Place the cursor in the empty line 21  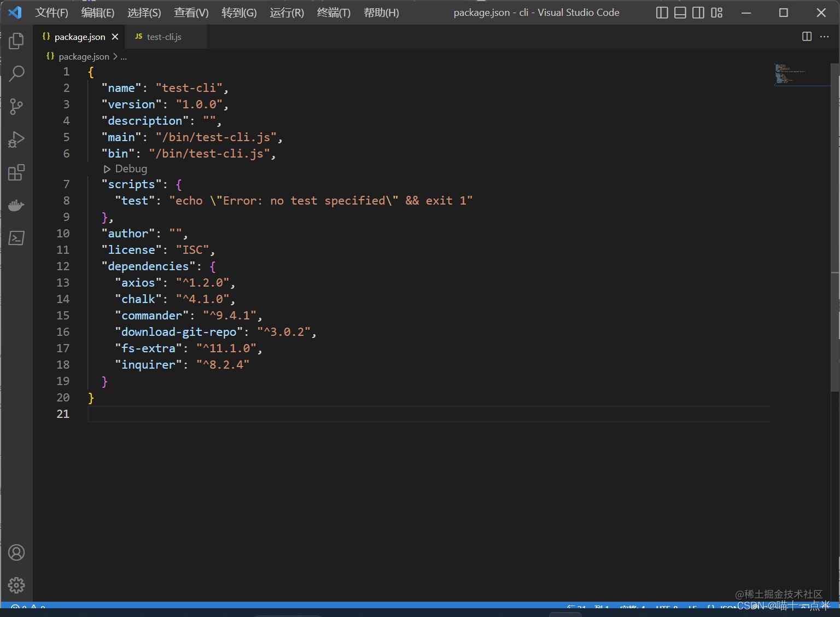click(x=428, y=414)
